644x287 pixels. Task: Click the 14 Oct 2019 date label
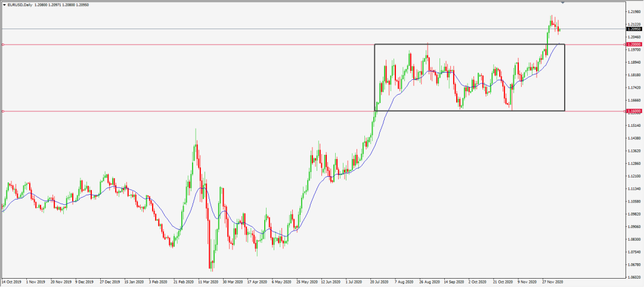pyautogui.click(x=11, y=282)
